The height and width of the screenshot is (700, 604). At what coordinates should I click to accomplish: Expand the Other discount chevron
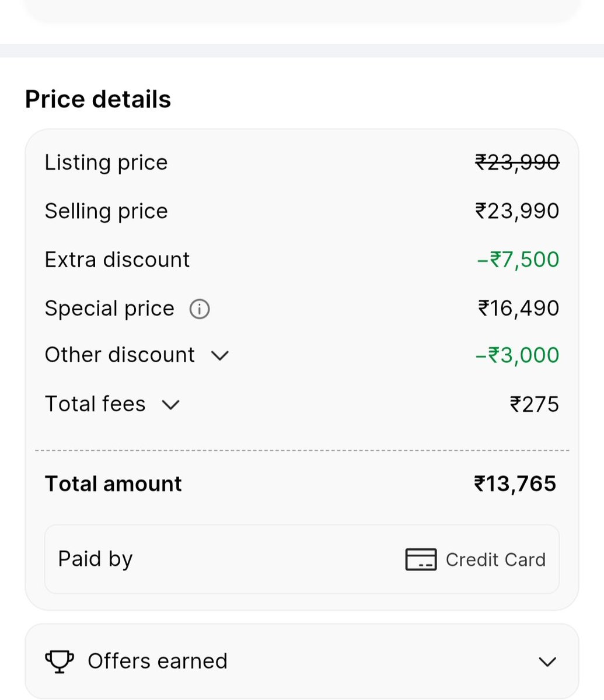coord(220,355)
